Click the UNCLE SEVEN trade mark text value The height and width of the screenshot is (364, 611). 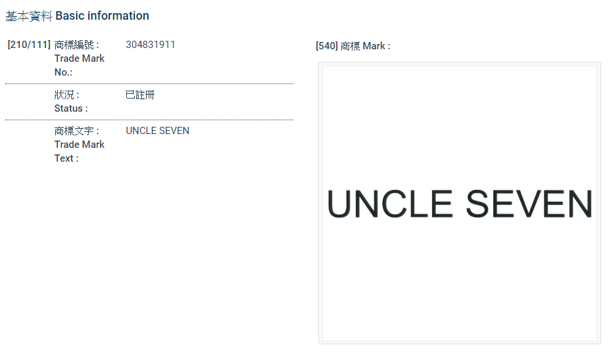(158, 131)
